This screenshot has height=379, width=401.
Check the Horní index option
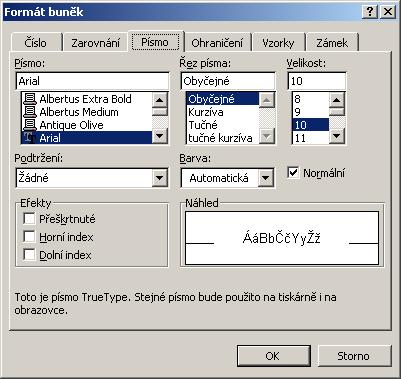tap(29, 237)
